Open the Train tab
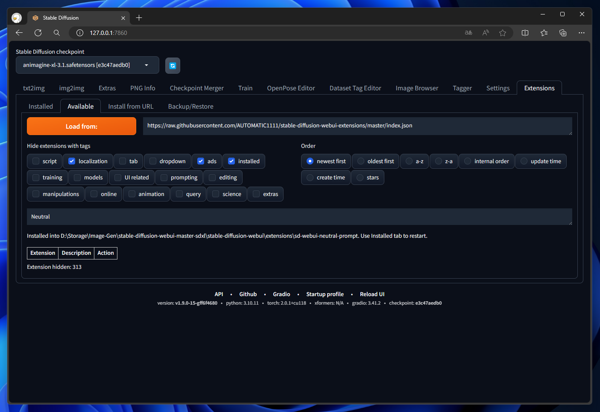 coord(245,88)
